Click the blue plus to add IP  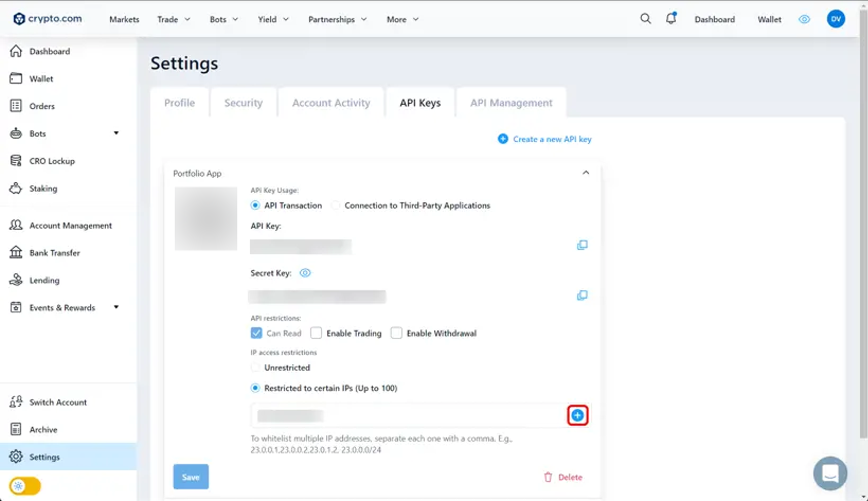click(x=577, y=415)
